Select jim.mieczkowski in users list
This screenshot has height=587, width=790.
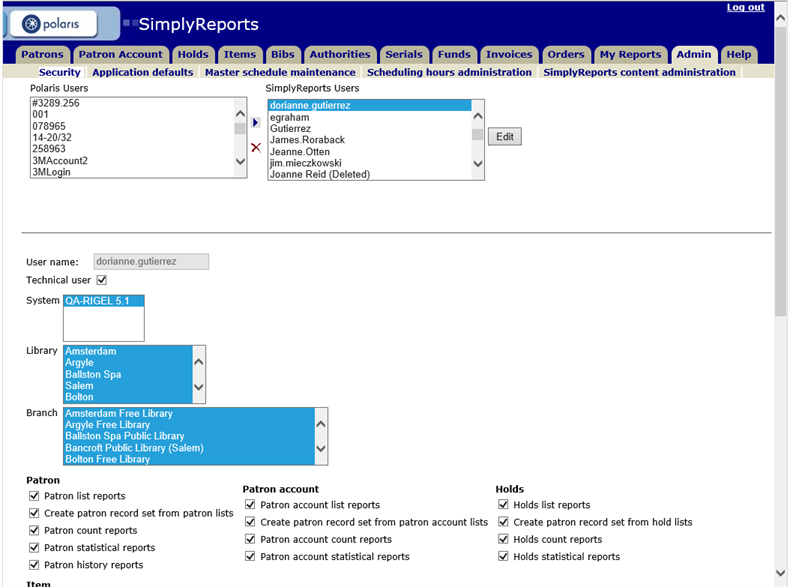(x=370, y=163)
